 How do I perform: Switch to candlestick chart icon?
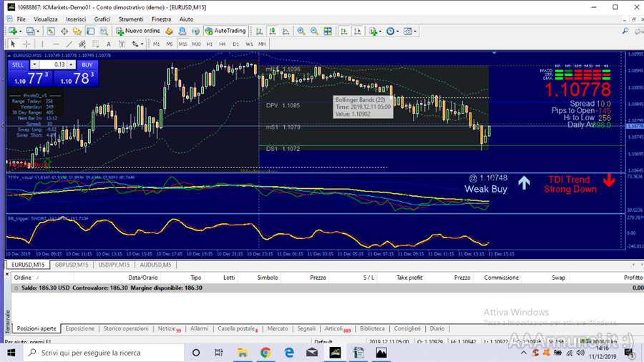click(x=273, y=31)
